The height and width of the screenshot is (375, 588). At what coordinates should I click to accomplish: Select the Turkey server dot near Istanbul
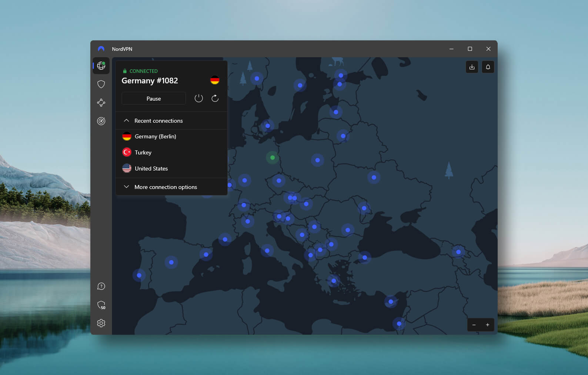pyautogui.click(x=365, y=258)
